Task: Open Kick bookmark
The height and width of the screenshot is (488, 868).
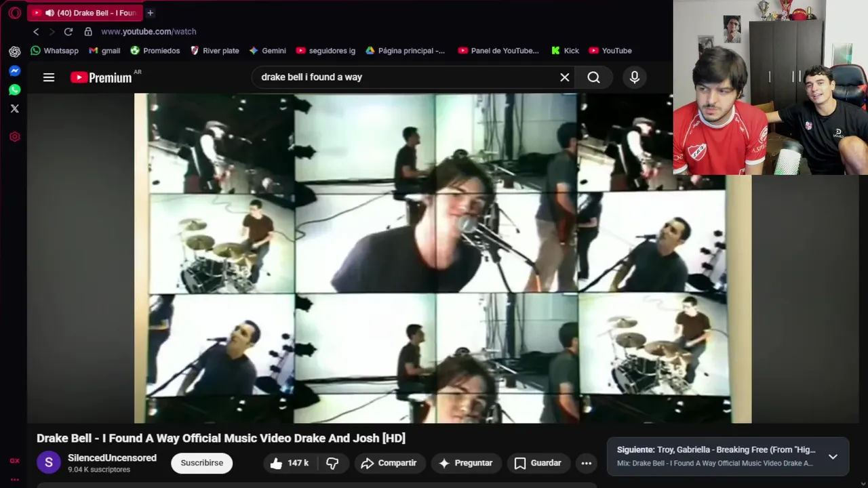Action: pos(565,51)
